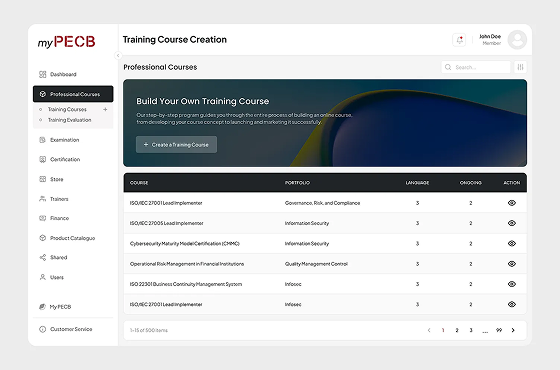The image size is (560, 370).
Task: Open the notifications bell
Action: pyautogui.click(x=459, y=40)
